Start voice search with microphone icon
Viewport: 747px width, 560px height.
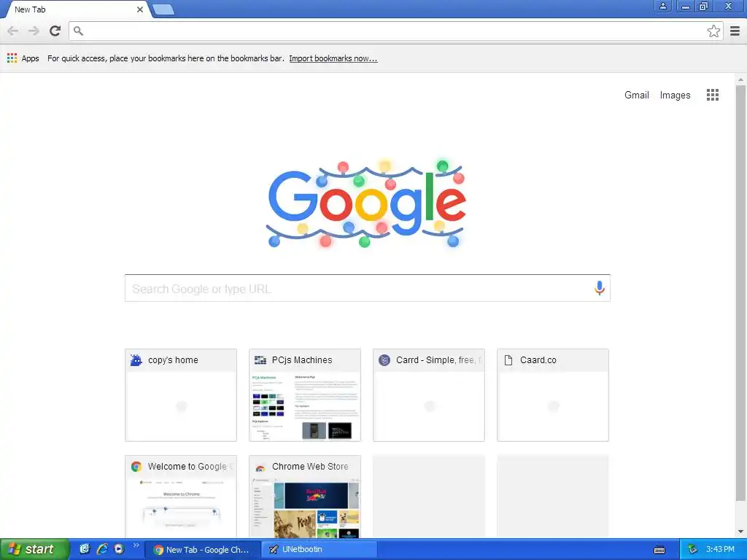tap(600, 287)
